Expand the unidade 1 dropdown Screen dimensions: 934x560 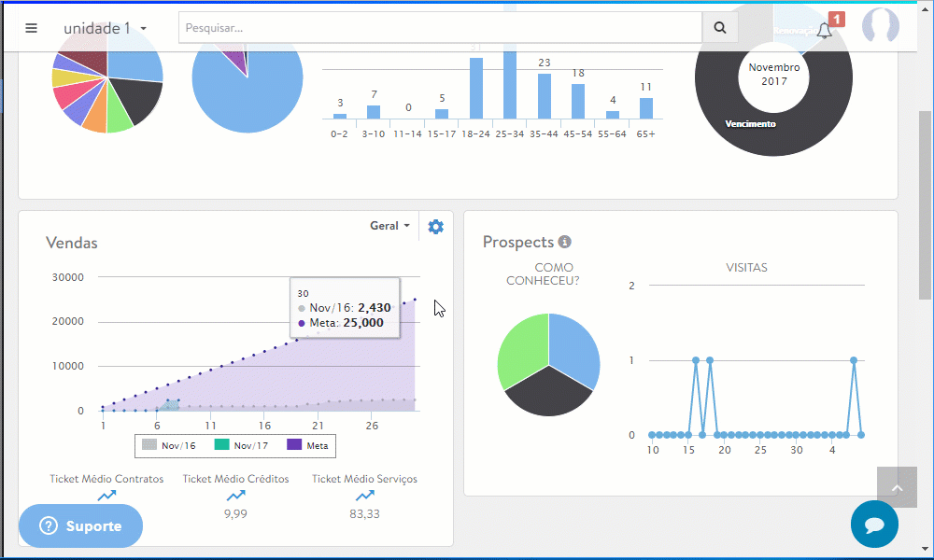(x=106, y=28)
